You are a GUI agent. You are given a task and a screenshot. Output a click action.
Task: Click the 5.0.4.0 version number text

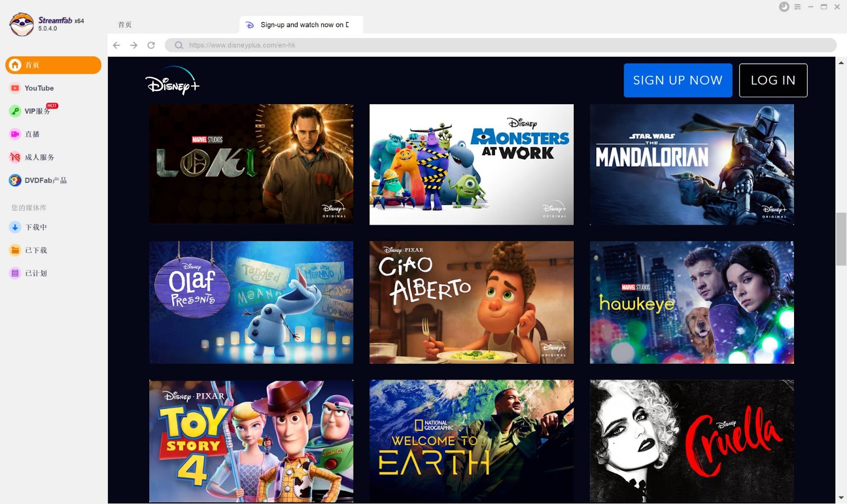[48, 29]
